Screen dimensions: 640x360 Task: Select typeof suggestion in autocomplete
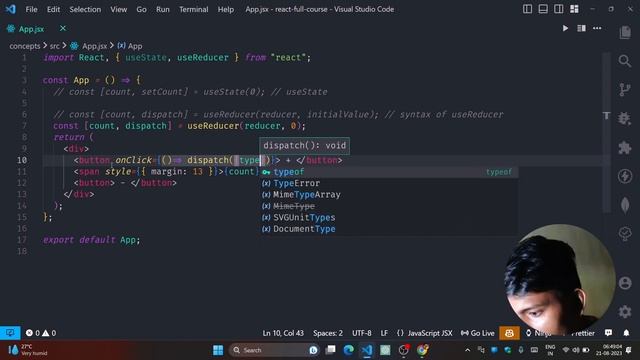click(389, 172)
